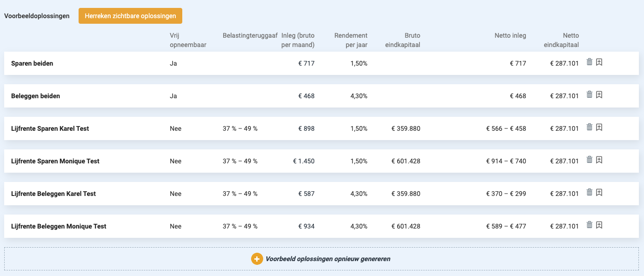The image size is (644, 276).
Task: Regenerate example solutions via plus button
Action: click(x=321, y=259)
